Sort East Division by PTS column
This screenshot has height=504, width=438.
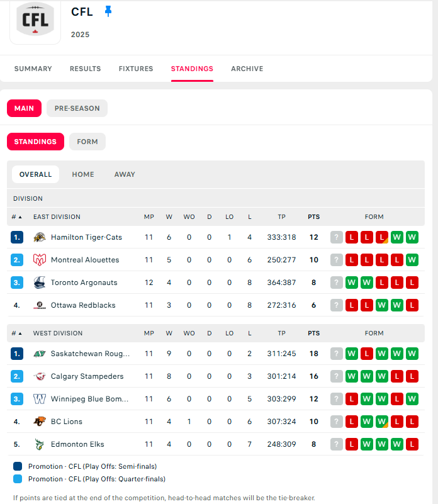313,217
